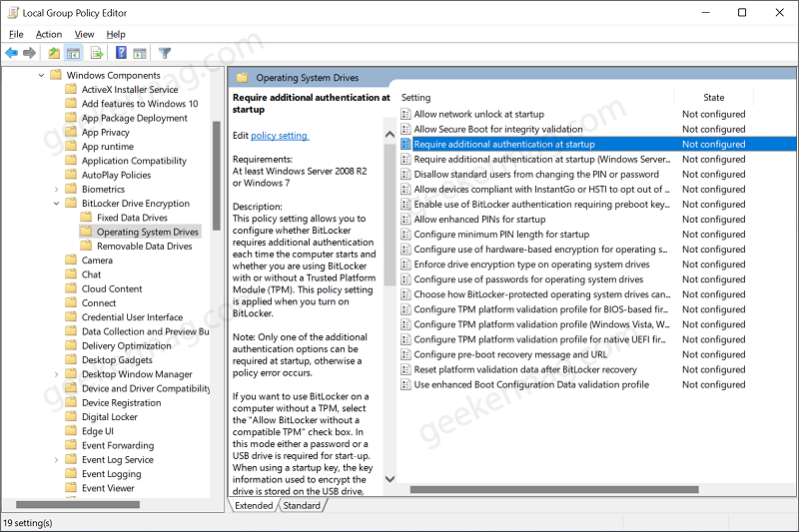The height and width of the screenshot is (532, 799).
Task: Click the Export List toolbar icon
Action: pos(97,53)
